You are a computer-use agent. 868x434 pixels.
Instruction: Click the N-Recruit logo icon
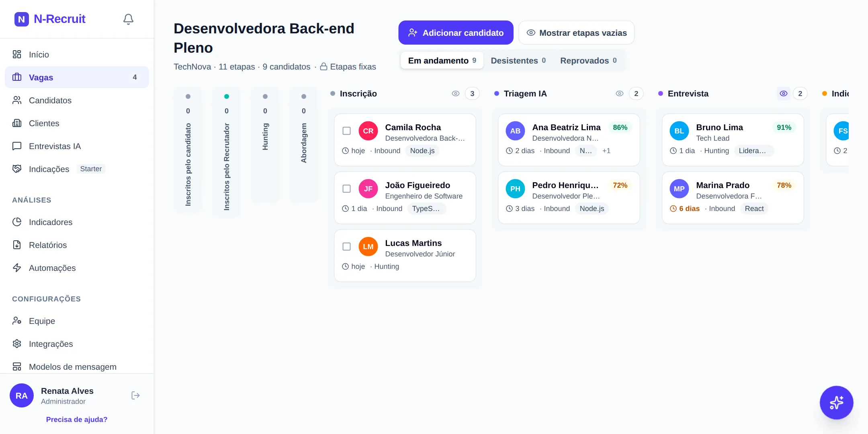pyautogui.click(x=22, y=19)
